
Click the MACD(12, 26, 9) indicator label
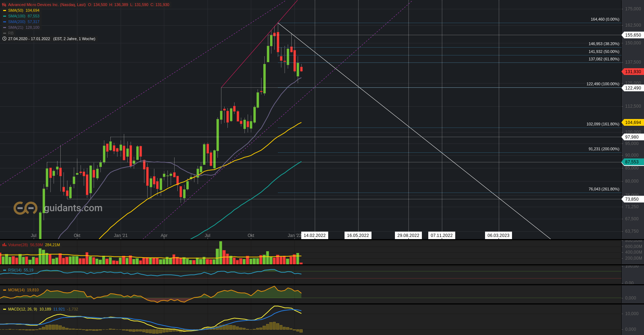[x=23, y=309]
